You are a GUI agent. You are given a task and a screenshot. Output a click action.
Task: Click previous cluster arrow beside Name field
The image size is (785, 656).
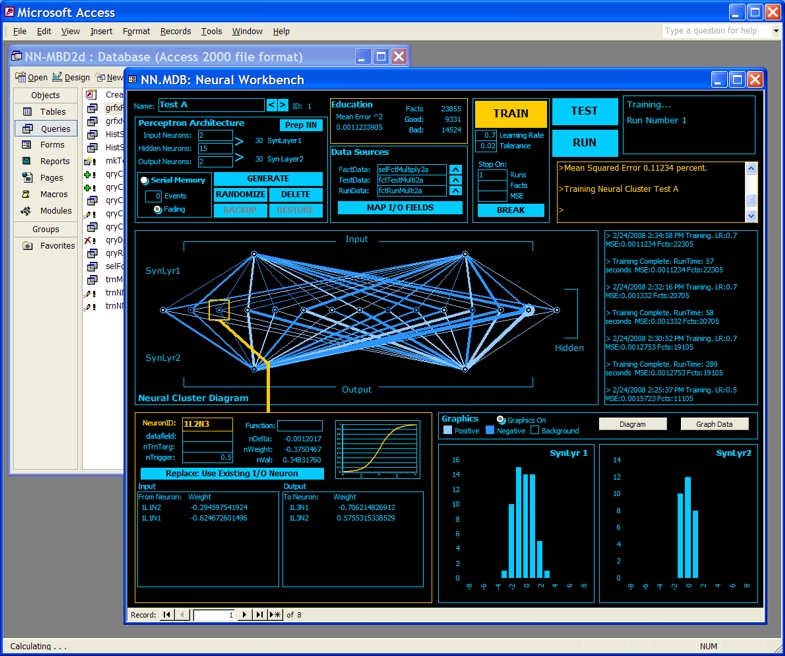271,105
